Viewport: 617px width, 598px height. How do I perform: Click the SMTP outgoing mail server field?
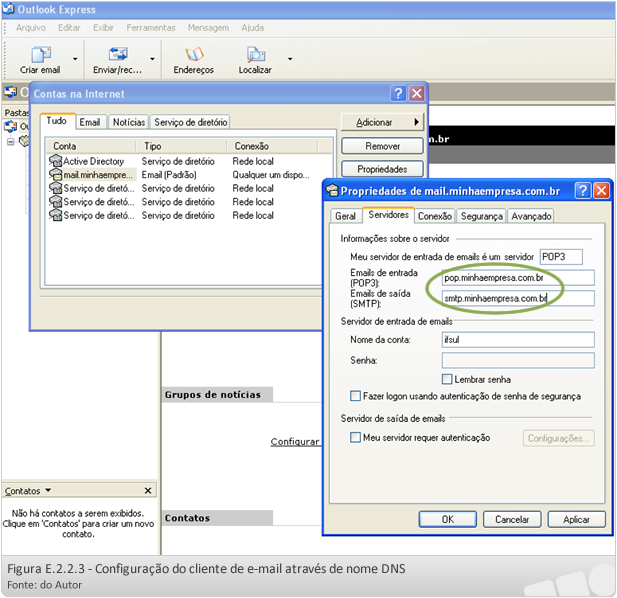[x=518, y=299]
